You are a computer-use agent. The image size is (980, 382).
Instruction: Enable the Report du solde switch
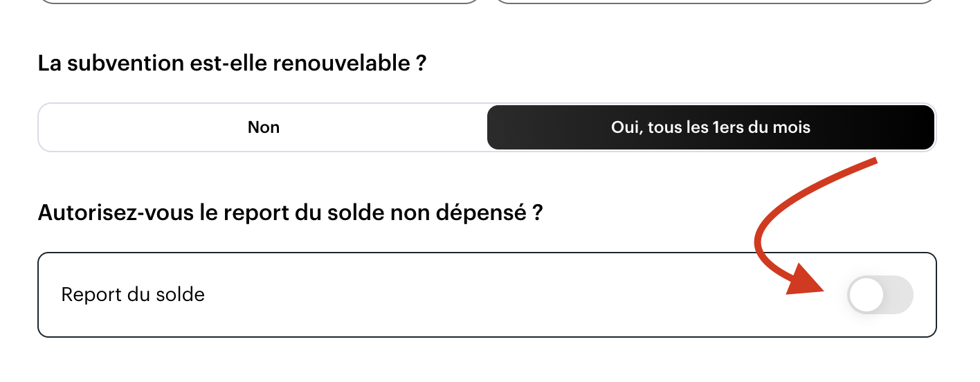[x=880, y=295]
